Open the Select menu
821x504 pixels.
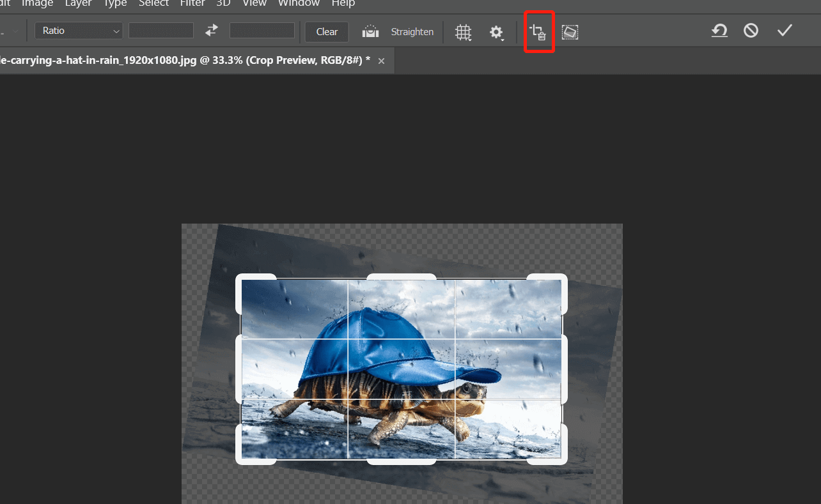pyautogui.click(x=153, y=3)
